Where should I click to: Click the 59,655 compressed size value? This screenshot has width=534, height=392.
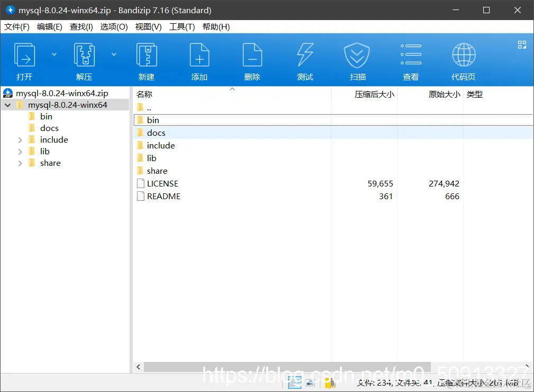click(380, 184)
